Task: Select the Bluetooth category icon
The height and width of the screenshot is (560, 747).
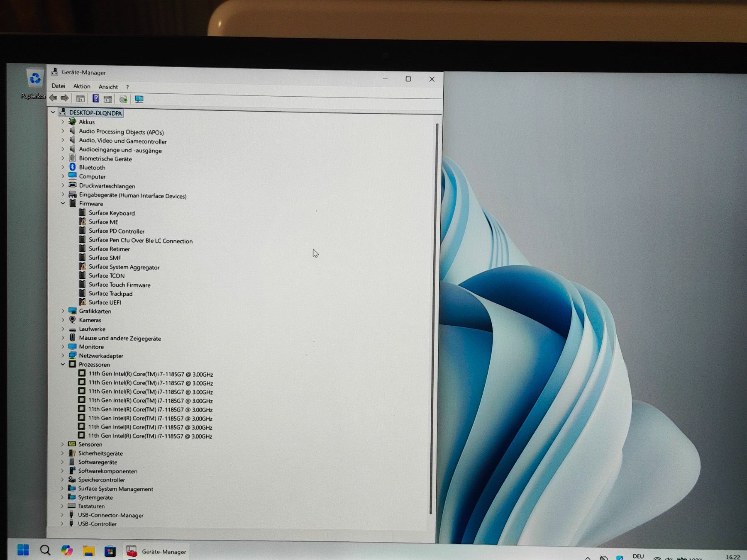Action: click(73, 167)
